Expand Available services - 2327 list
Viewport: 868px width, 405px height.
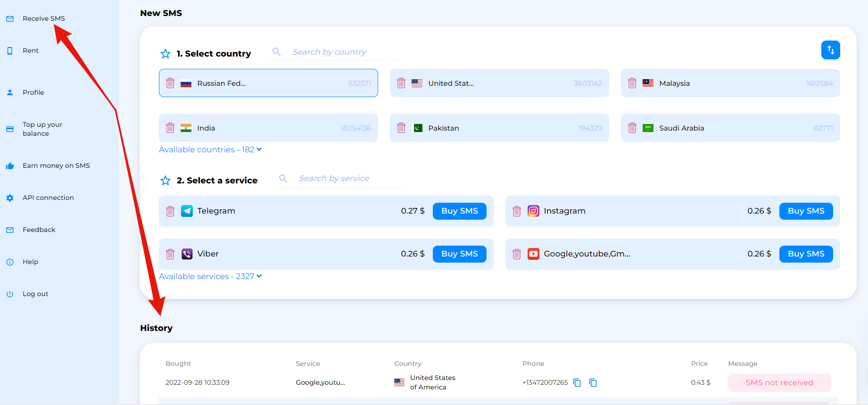210,276
